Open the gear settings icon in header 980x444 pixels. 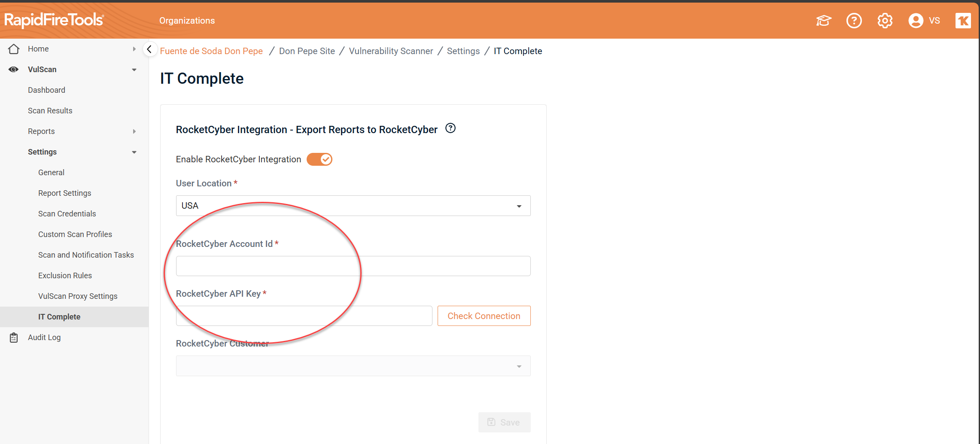pyautogui.click(x=885, y=21)
